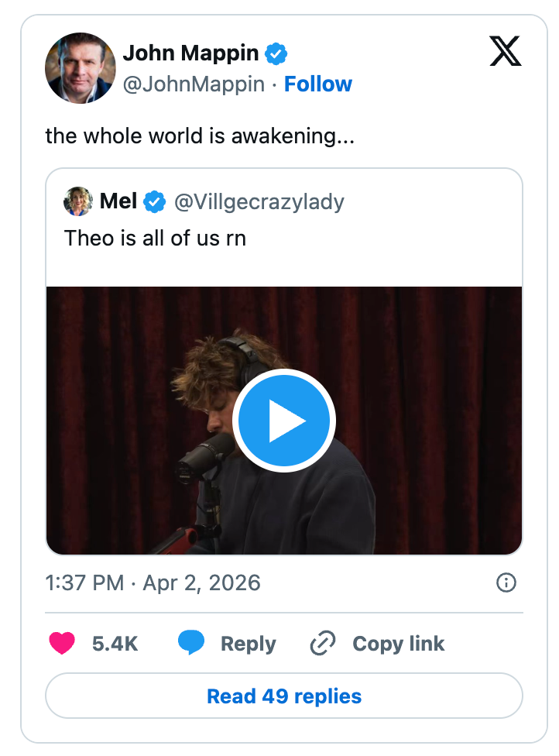Viewport: 559px width, 756px height.
Task: Click the reply speech bubble icon
Action: tap(190, 644)
